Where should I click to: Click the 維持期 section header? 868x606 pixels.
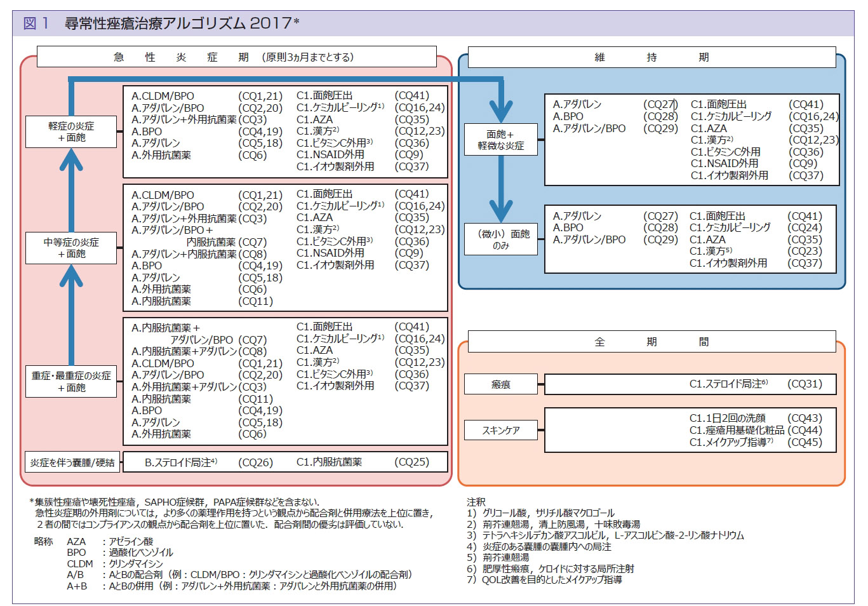[651, 57]
